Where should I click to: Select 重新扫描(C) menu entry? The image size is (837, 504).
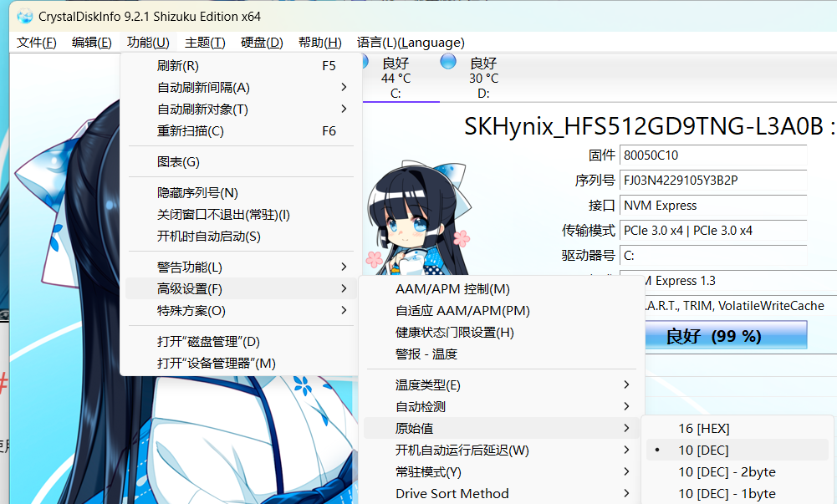click(241, 131)
